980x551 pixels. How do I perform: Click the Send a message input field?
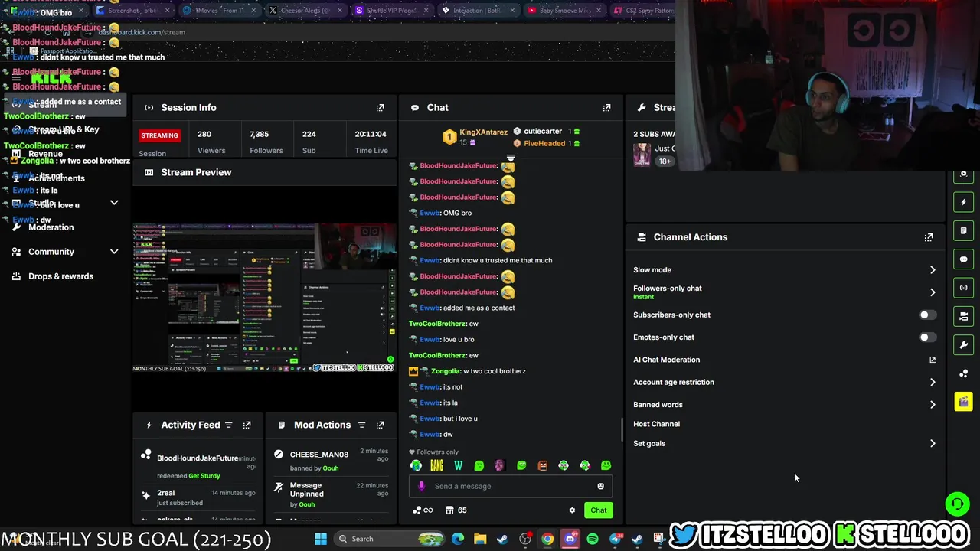pyautogui.click(x=511, y=486)
